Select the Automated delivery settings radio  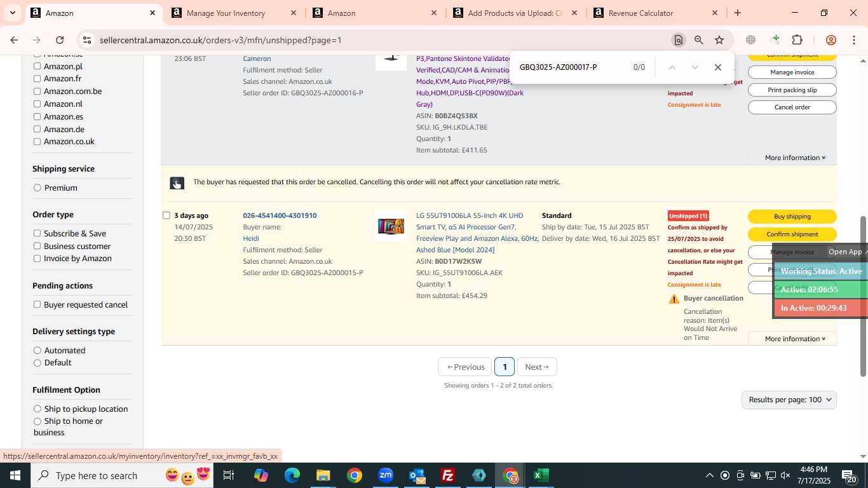coord(37,350)
